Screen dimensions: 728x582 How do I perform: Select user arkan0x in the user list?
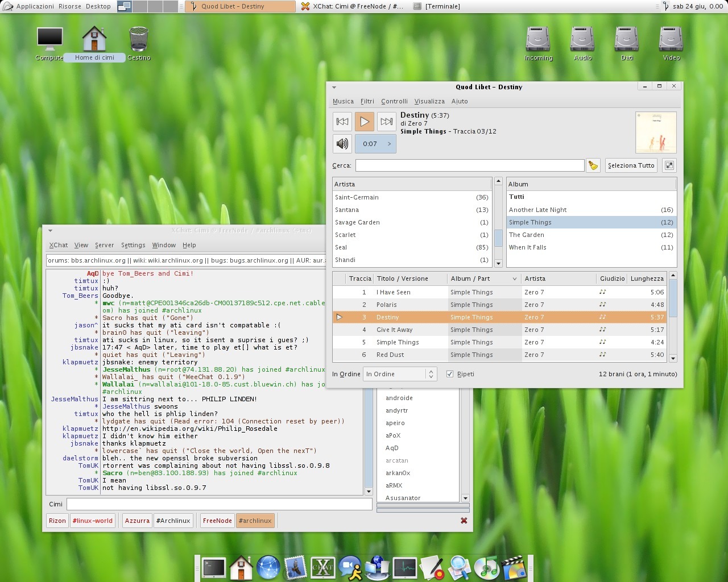pyautogui.click(x=417, y=473)
